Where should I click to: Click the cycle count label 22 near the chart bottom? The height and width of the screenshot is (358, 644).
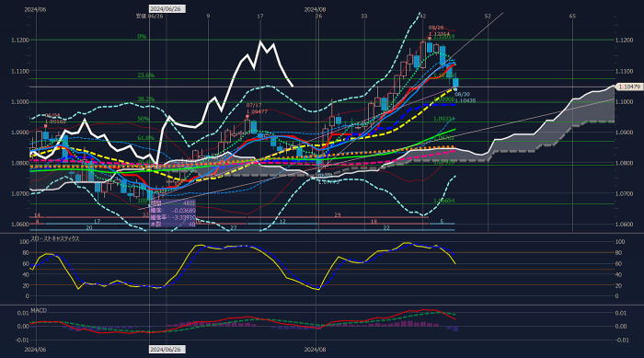[386, 227]
